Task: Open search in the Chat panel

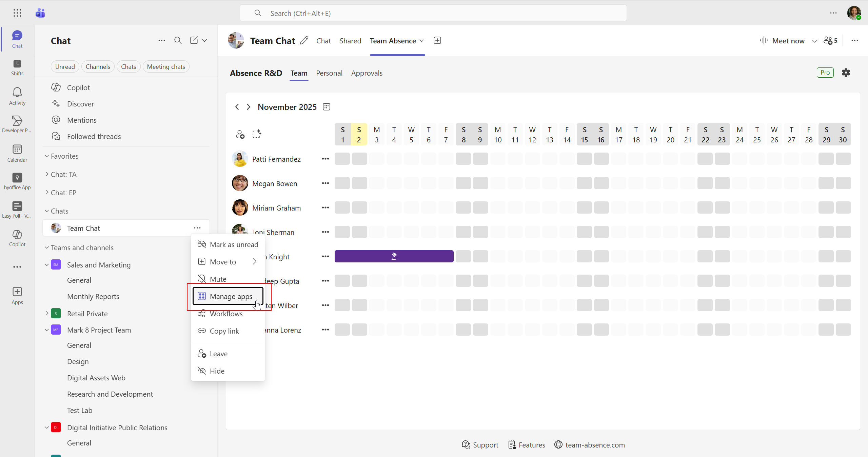Action: click(178, 40)
